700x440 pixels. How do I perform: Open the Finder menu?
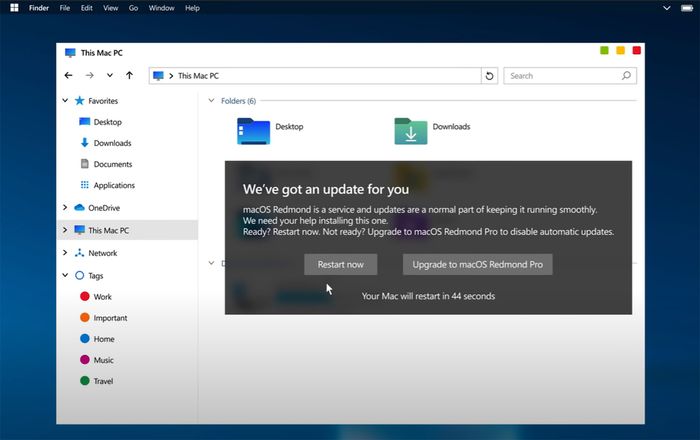click(x=39, y=8)
